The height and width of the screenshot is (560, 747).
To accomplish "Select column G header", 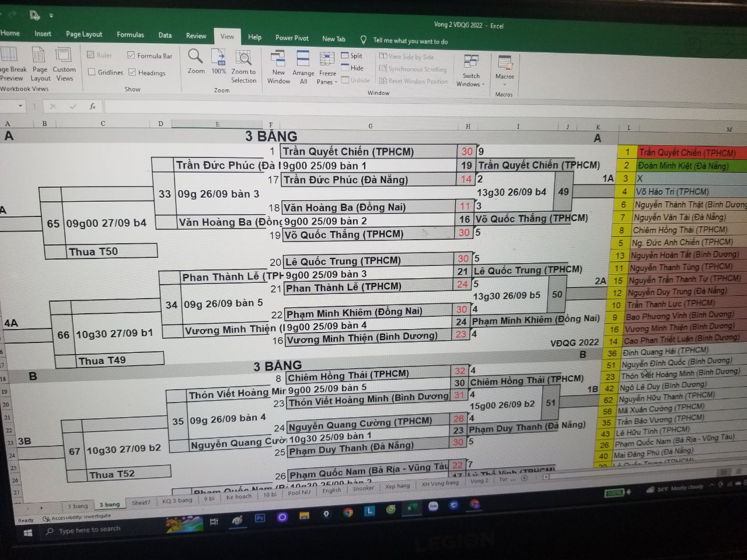I will [x=370, y=126].
